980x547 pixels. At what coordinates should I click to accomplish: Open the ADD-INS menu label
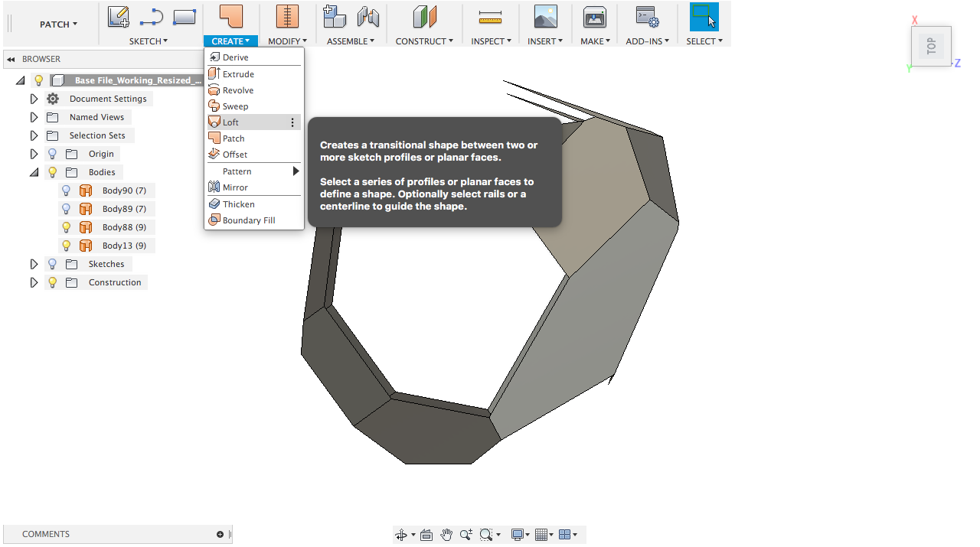click(x=647, y=41)
